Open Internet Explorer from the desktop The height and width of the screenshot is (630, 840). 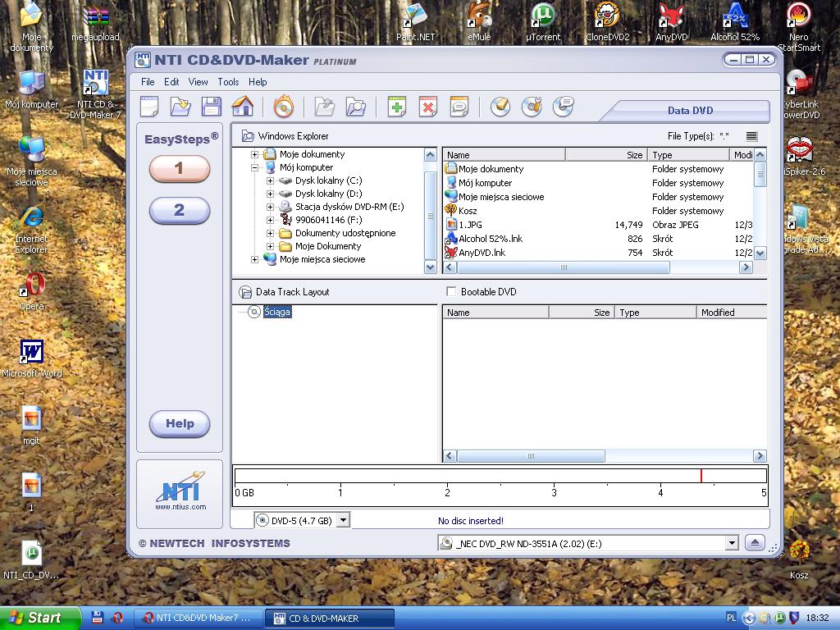click(32, 230)
